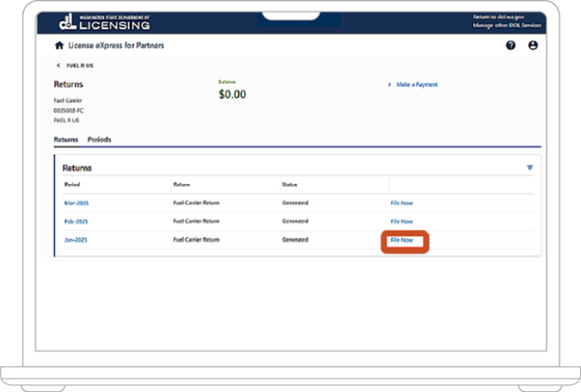This screenshot has width=581, height=392.
Task: Click the Status column header
Action: [x=290, y=184]
